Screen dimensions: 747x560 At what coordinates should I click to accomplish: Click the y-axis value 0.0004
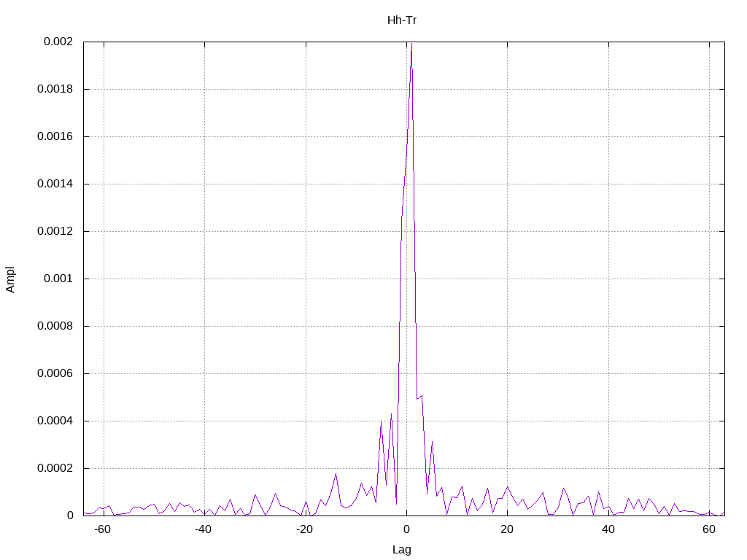click(x=55, y=421)
